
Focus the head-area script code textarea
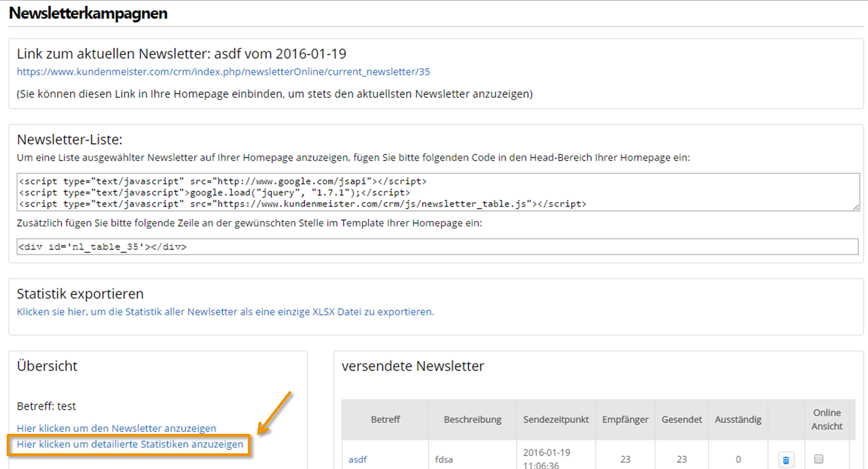click(438, 192)
